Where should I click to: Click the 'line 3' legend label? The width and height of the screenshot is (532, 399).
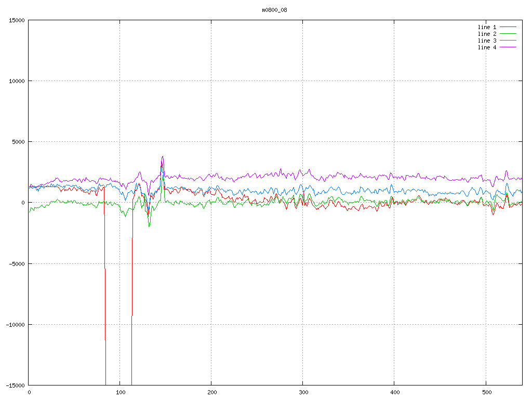[x=487, y=41]
